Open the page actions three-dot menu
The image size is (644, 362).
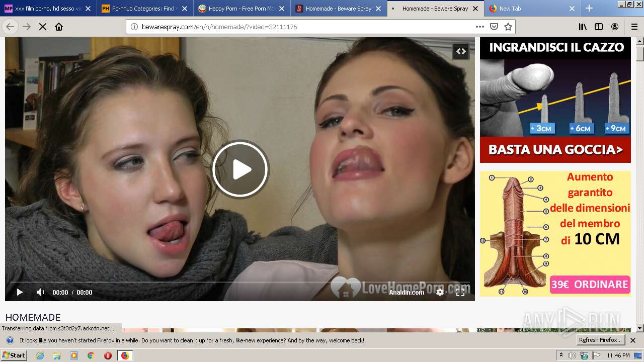tap(480, 27)
